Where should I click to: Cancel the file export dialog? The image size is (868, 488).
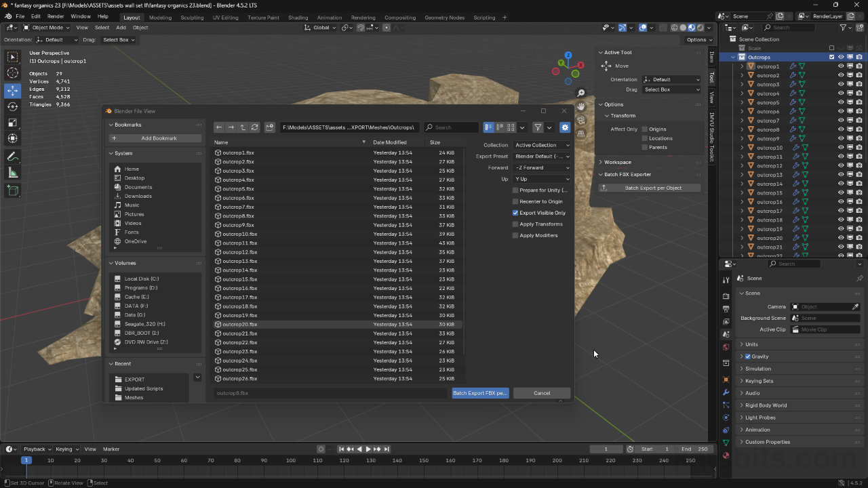coord(541,393)
